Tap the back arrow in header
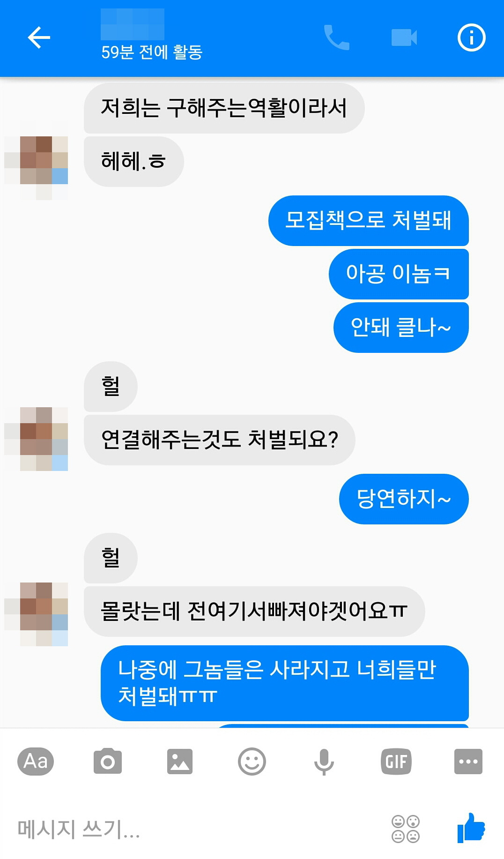The height and width of the screenshot is (859, 504). (x=39, y=38)
